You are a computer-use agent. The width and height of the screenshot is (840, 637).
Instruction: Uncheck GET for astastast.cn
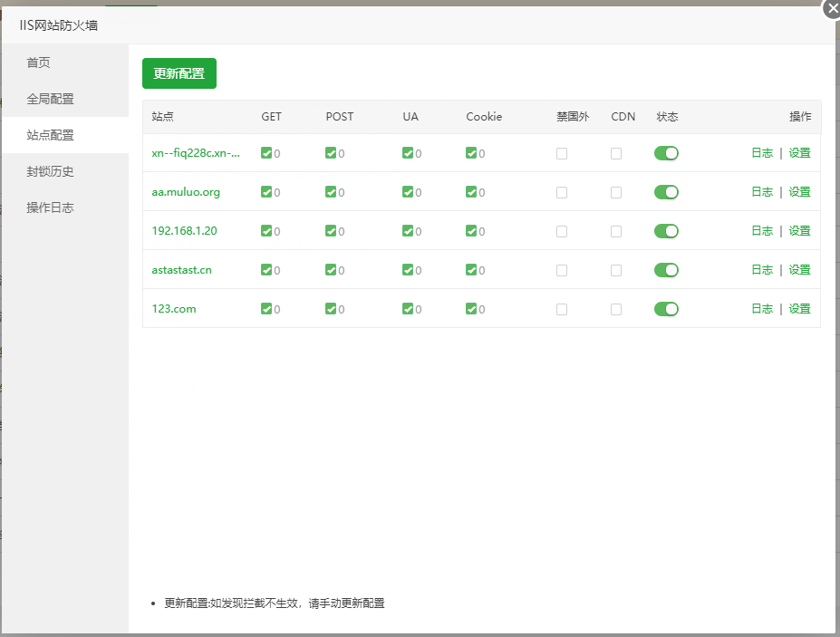(266, 270)
